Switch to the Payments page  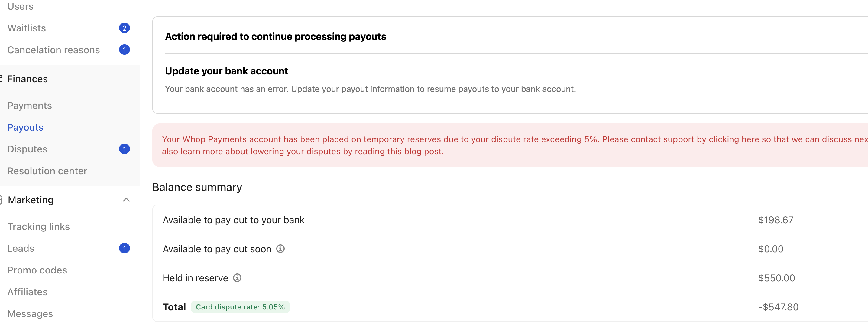29,105
